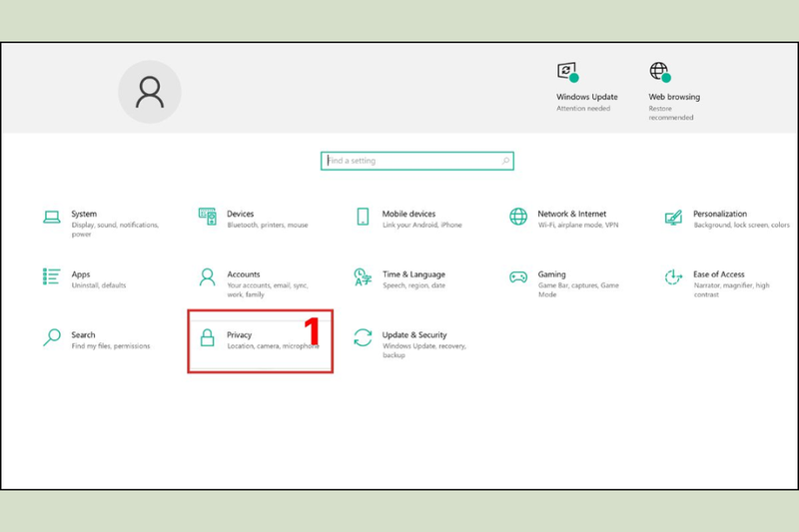Click the magnifier in Find a setting
This screenshot has width=799, height=532.
[x=505, y=161]
